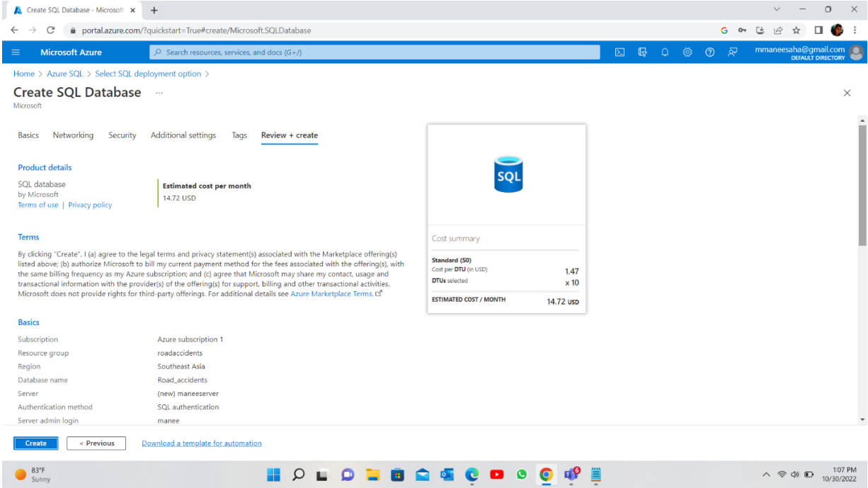
Task: Launch Microsoft Edge from the taskbar
Action: (x=472, y=475)
